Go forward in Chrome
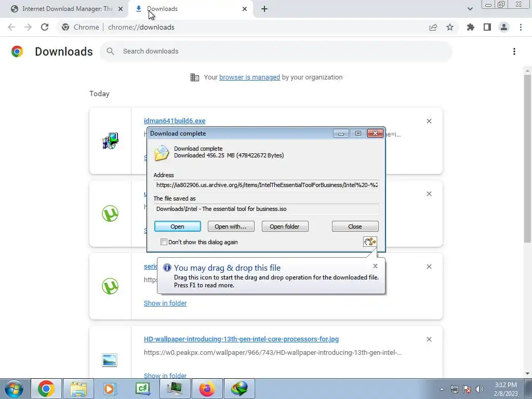Viewport: 532px width, 399px height. 28,27
